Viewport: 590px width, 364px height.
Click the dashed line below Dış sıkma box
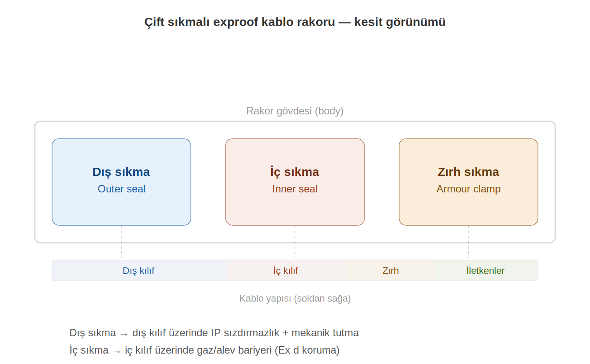tap(121, 243)
